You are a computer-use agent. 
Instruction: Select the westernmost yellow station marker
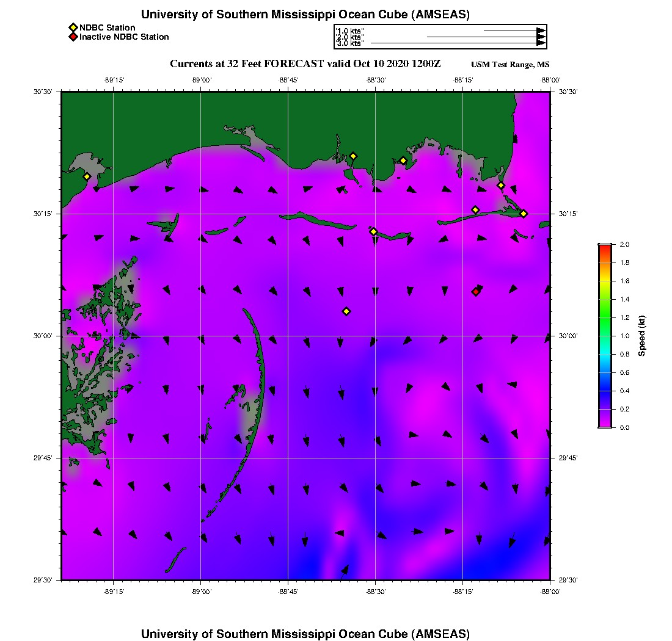[x=87, y=176]
